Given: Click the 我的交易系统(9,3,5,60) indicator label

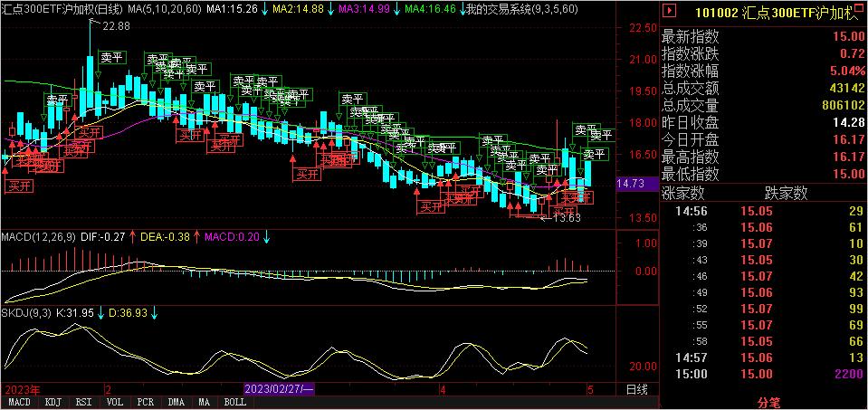Looking at the screenshot, I should click(522, 9).
